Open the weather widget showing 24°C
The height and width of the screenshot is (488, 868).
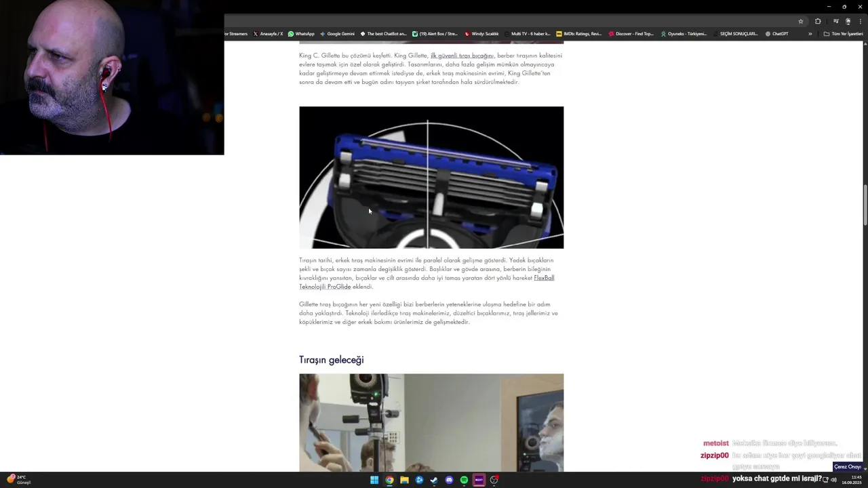click(18, 479)
